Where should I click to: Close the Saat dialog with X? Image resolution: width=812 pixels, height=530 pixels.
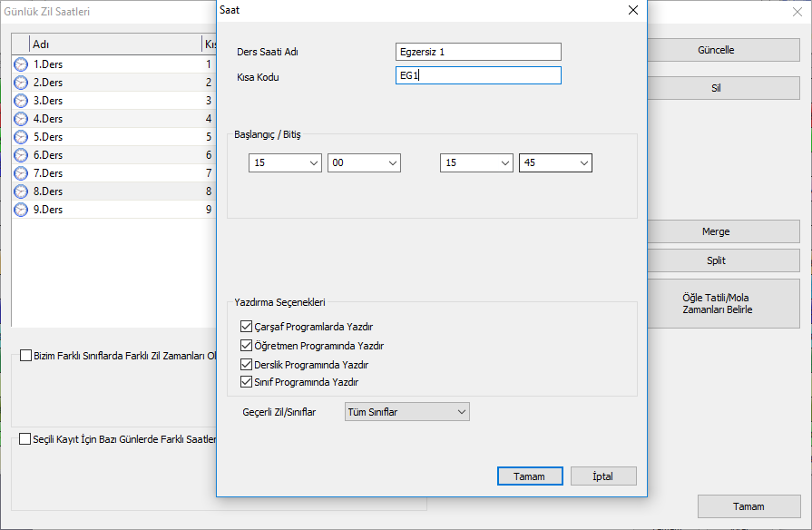633,10
